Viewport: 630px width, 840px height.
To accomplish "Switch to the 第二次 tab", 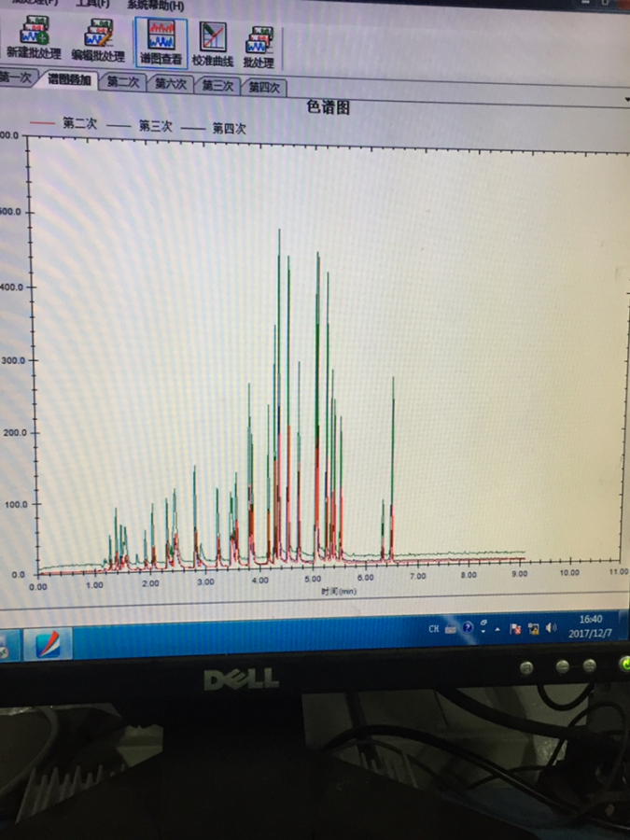I will [x=122, y=81].
